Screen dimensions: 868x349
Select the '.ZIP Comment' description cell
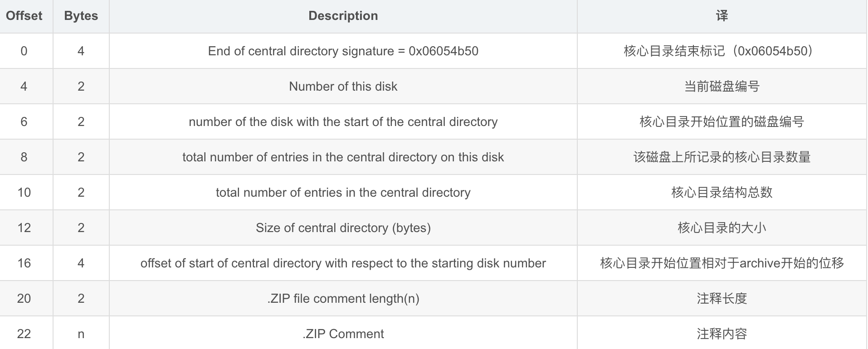point(343,334)
